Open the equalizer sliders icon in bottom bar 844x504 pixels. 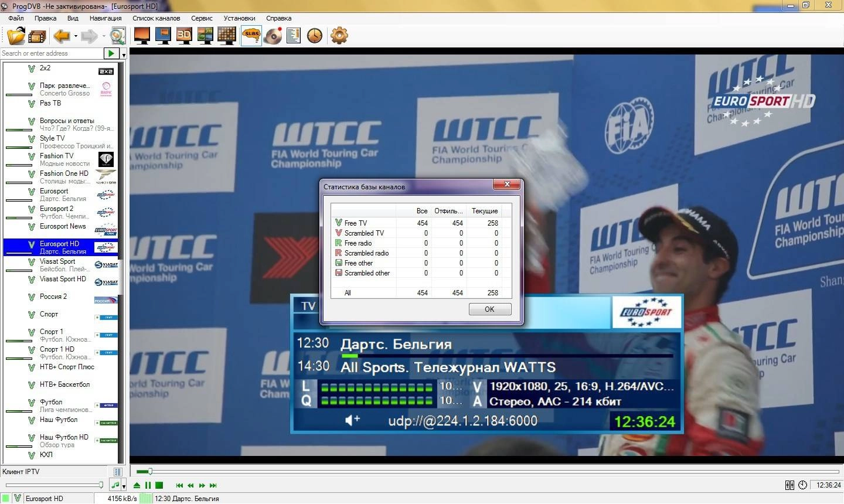point(789,485)
